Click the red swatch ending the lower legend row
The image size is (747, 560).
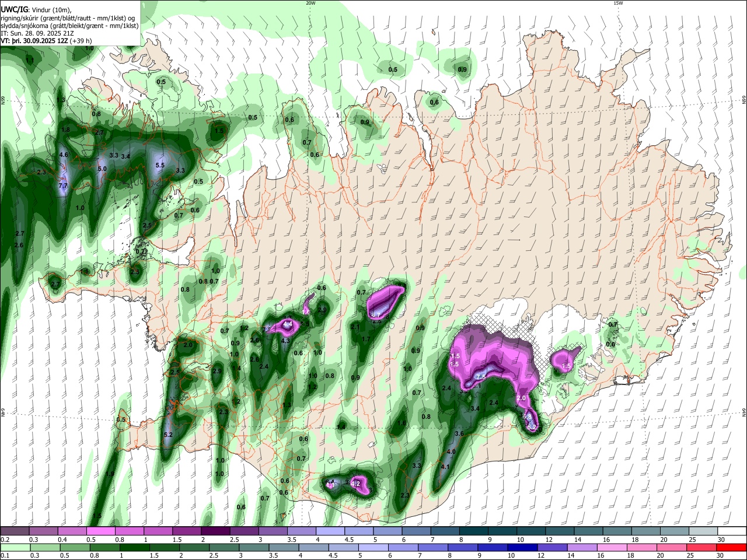731,547
